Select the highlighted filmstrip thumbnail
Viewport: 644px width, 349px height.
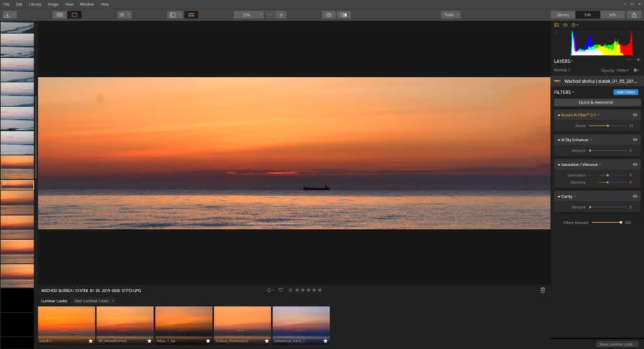click(17, 184)
